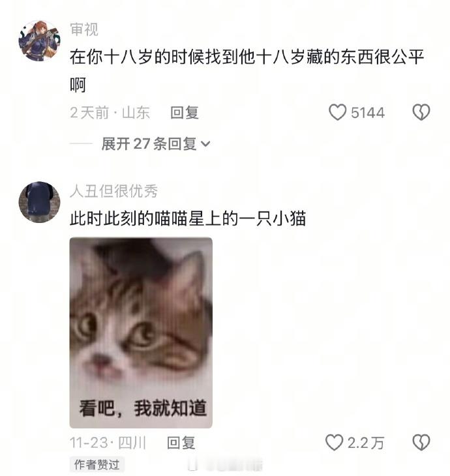Open 人丑但很优秀's profile avatar
The height and width of the screenshot is (476, 450).
pyautogui.click(x=40, y=202)
